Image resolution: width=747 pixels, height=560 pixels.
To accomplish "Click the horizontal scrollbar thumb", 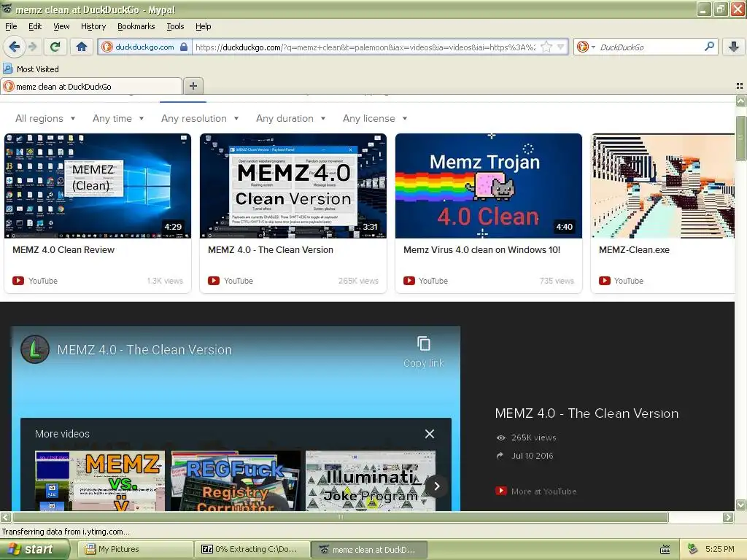I will (x=340, y=517).
